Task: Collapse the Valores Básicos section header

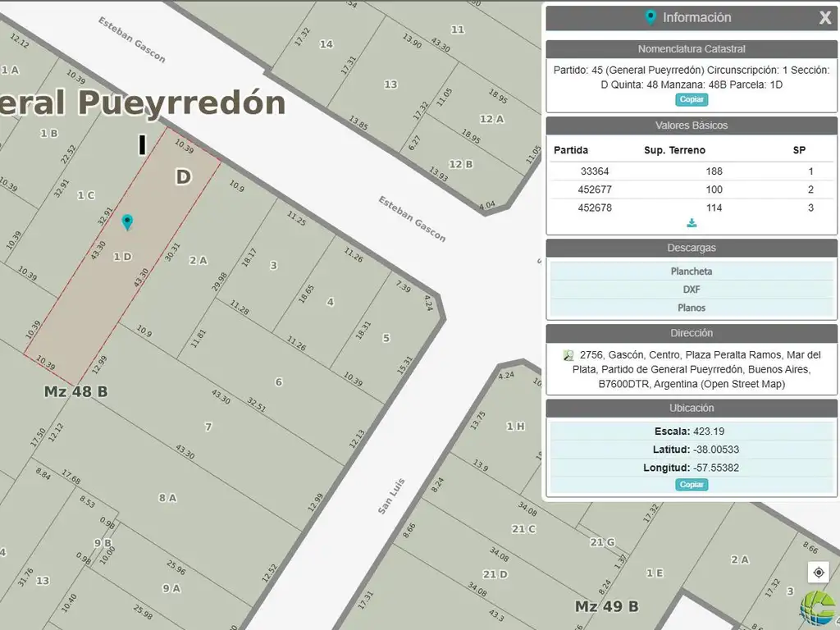Action: pyautogui.click(x=691, y=126)
